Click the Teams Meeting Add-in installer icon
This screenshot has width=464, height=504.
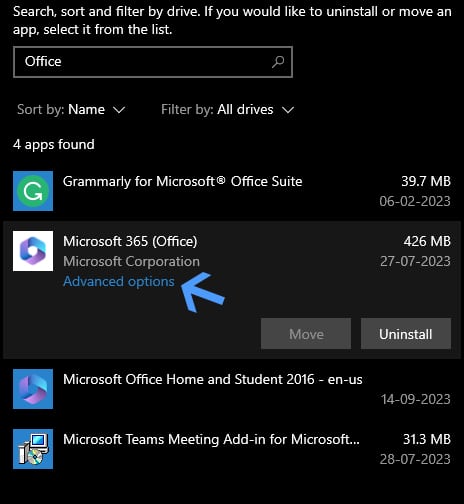[33, 449]
